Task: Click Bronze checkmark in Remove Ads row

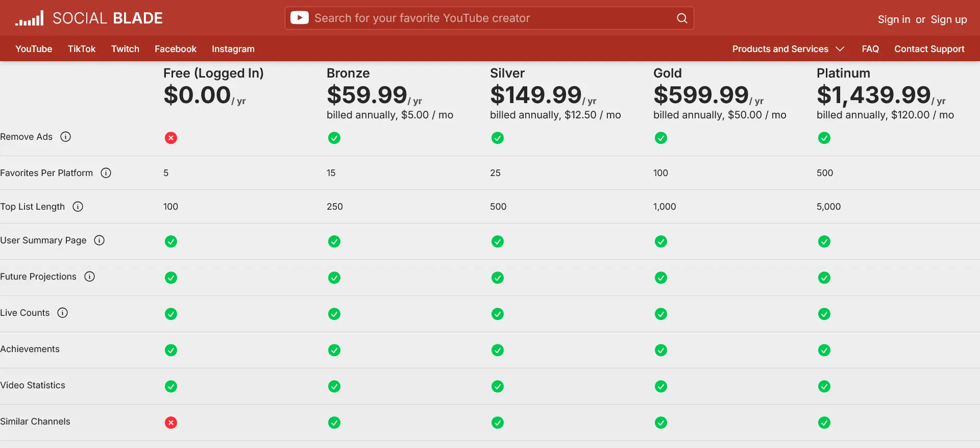Action: click(x=334, y=138)
